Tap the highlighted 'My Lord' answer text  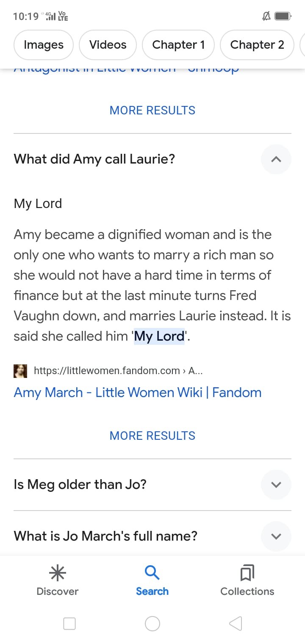click(x=159, y=336)
